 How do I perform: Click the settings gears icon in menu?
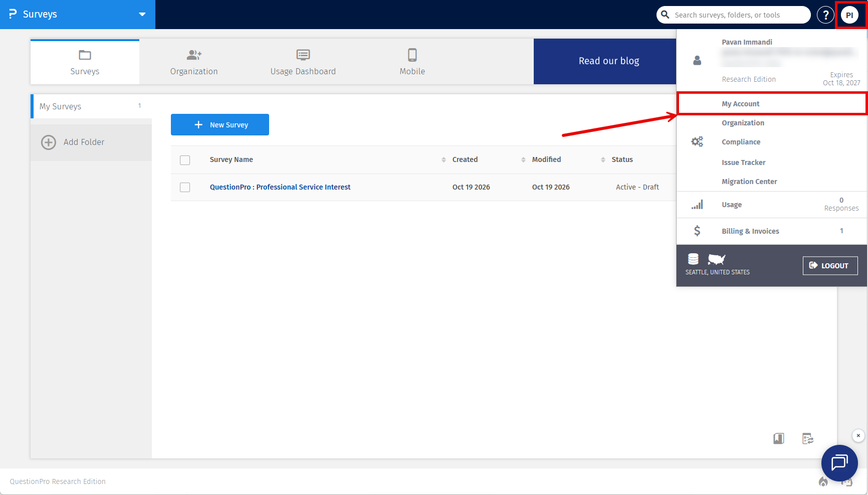tap(697, 142)
